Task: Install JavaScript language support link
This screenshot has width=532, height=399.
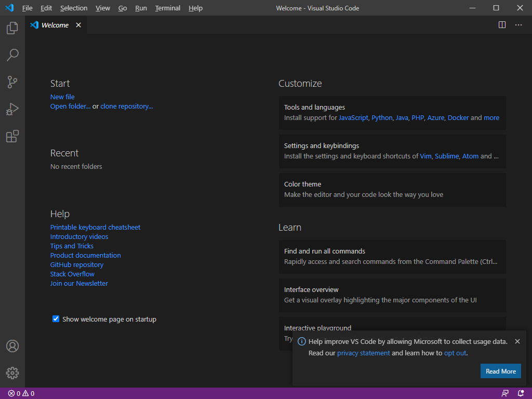Action: coord(353,118)
